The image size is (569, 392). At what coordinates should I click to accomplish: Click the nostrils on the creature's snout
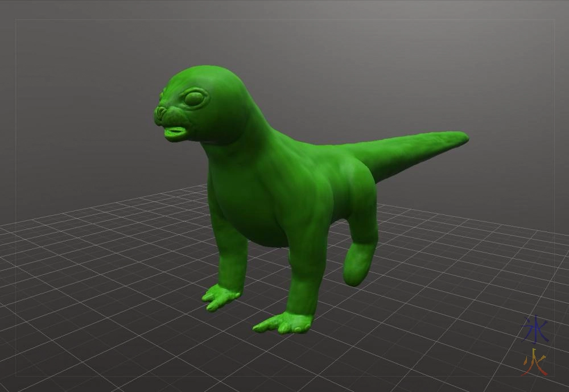point(161,112)
